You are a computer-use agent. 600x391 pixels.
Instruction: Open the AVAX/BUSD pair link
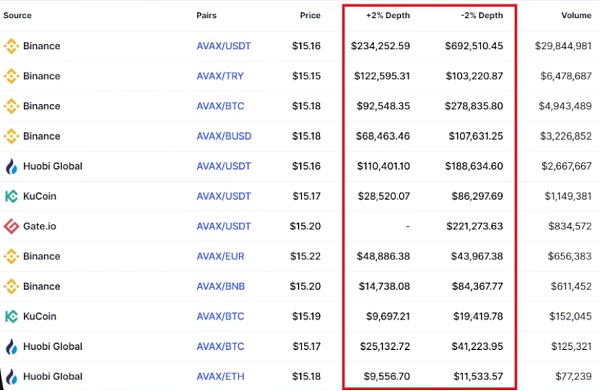click(224, 136)
